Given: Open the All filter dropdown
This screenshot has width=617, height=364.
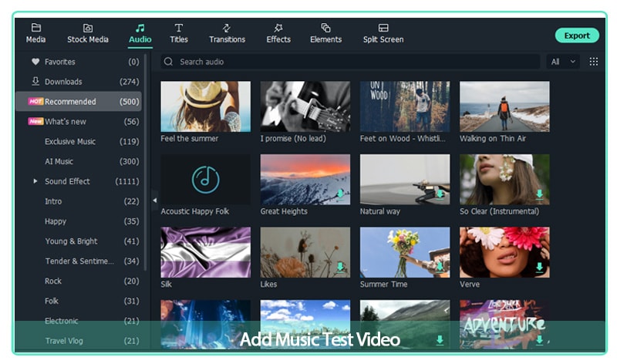Looking at the screenshot, I should (x=563, y=62).
